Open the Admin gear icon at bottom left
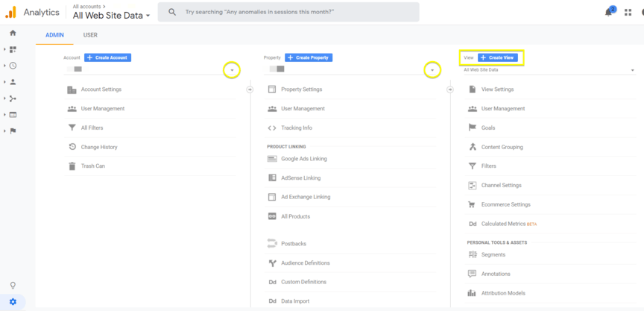 (x=13, y=301)
